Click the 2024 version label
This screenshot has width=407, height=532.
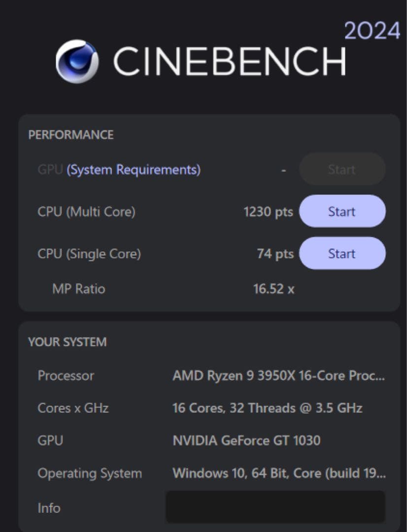tap(373, 31)
